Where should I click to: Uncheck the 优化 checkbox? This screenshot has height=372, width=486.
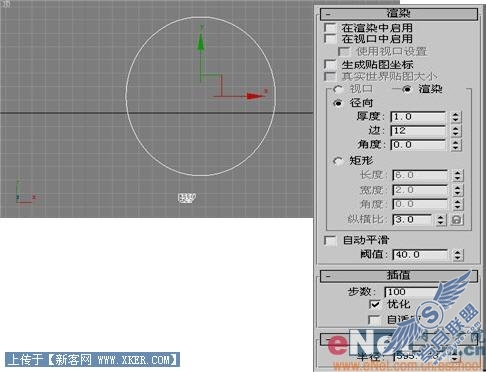375,304
